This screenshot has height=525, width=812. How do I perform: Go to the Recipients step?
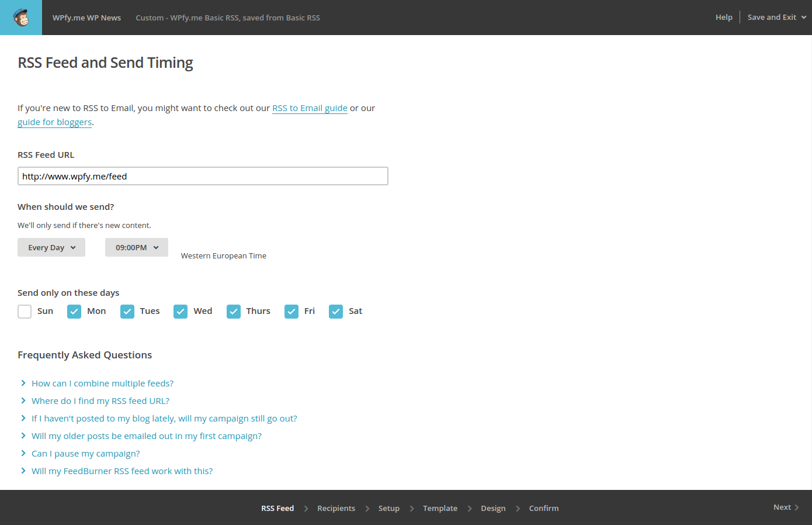pos(336,508)
